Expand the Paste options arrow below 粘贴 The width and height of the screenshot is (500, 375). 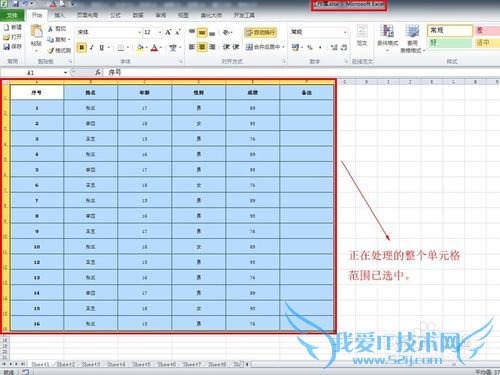[x=36, y=51]
